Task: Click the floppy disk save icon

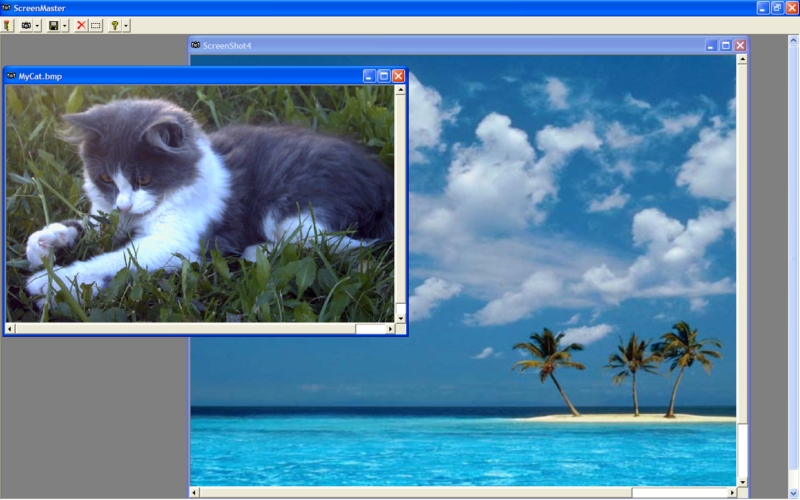Action: coord(54,25)
